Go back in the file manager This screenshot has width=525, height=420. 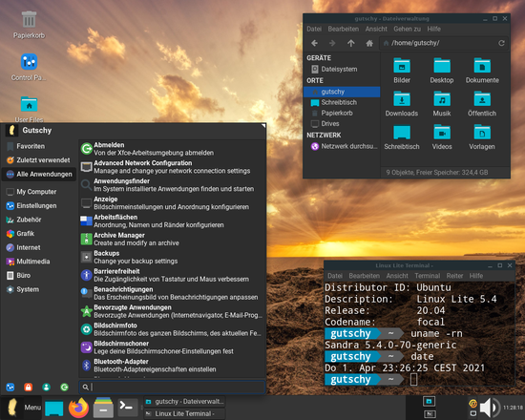[x=314, y=43]
